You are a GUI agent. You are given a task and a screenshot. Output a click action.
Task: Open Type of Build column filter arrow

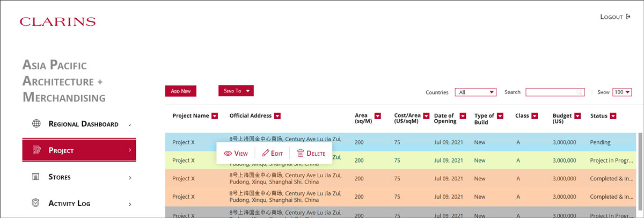(501, 116)
